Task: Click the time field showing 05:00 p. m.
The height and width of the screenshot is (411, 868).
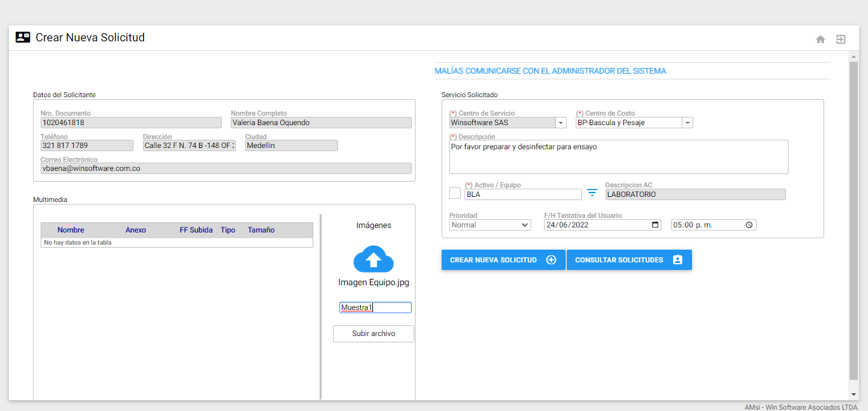Action: (714, 225)
